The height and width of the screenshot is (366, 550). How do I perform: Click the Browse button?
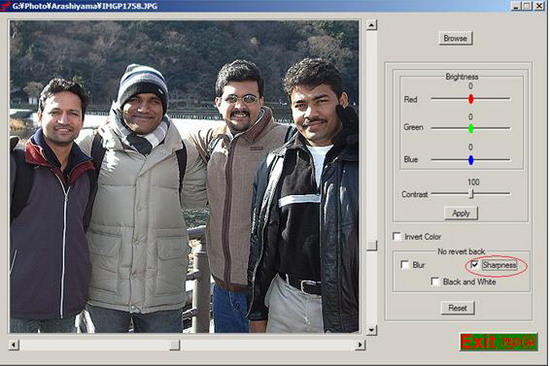[455, 38]
